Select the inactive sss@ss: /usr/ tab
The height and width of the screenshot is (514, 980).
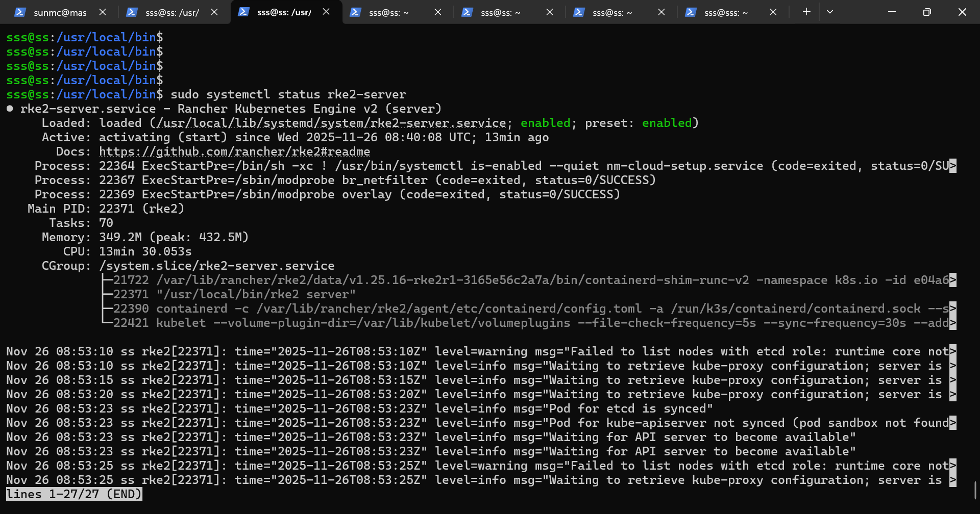click(x=172, y=12)
